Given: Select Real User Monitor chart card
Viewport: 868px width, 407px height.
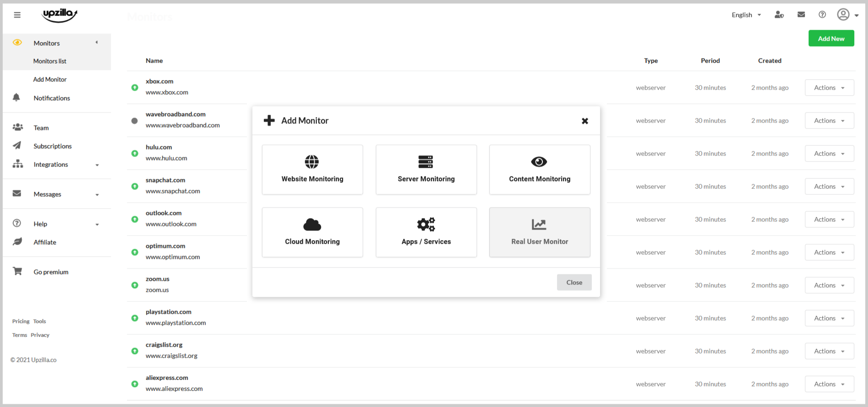Looking at the screenshot, I should tap(540, 232).
